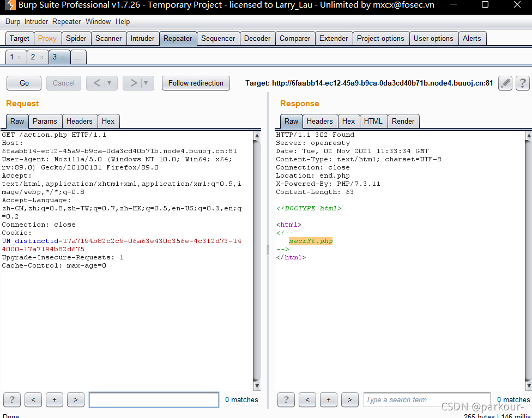
Task: Click the forward history arrow button
Action: tap(134, 83)
